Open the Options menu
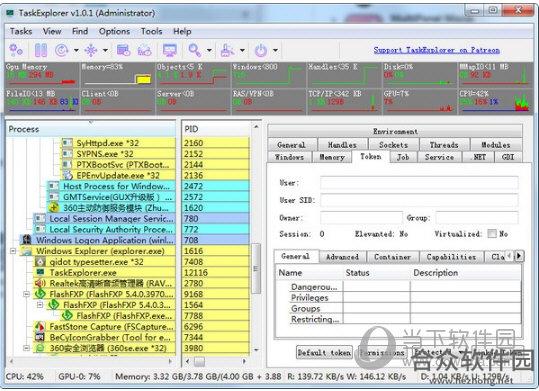Viewport: 539px width, 391px height. point(114,31)
